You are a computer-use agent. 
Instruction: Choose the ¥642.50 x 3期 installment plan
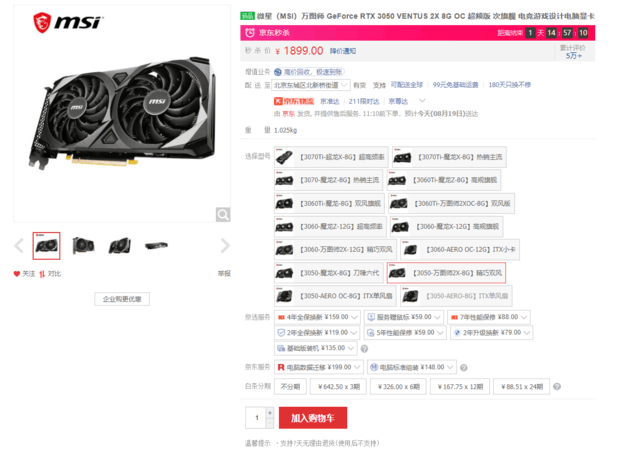338,387
